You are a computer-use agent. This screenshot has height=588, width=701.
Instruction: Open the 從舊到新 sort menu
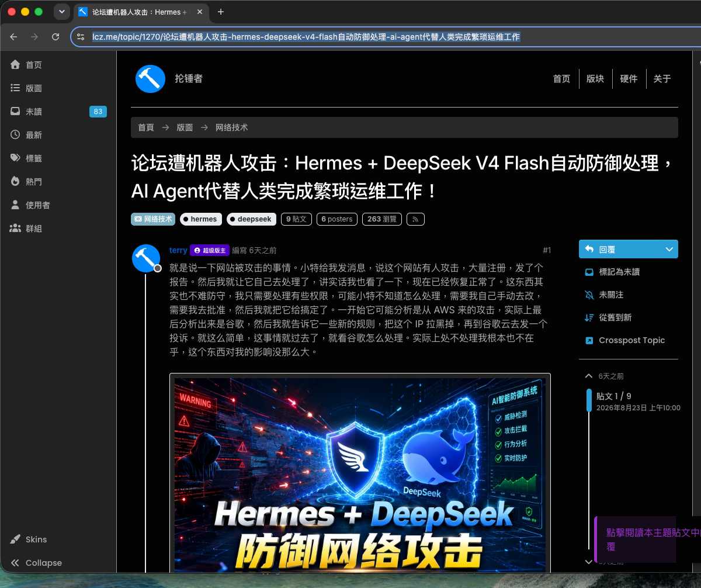608,317
